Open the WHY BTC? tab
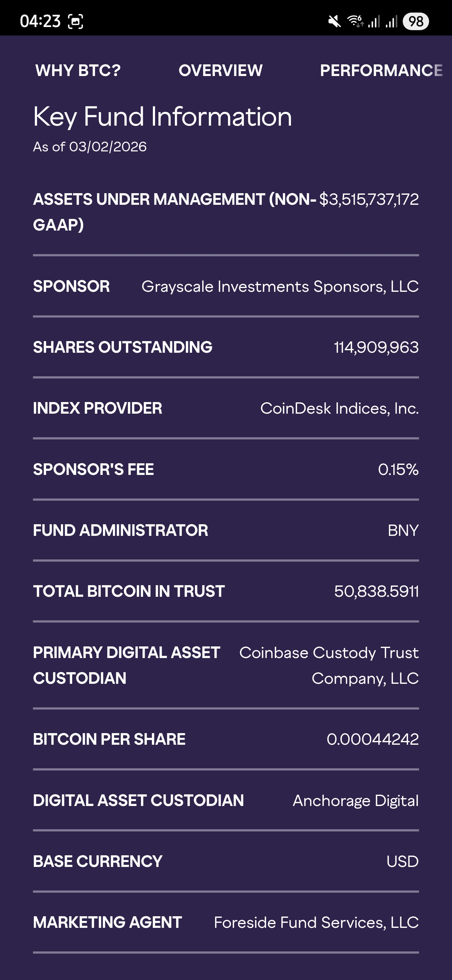Screen dimensions: 452x980 [x=78, y=70]
